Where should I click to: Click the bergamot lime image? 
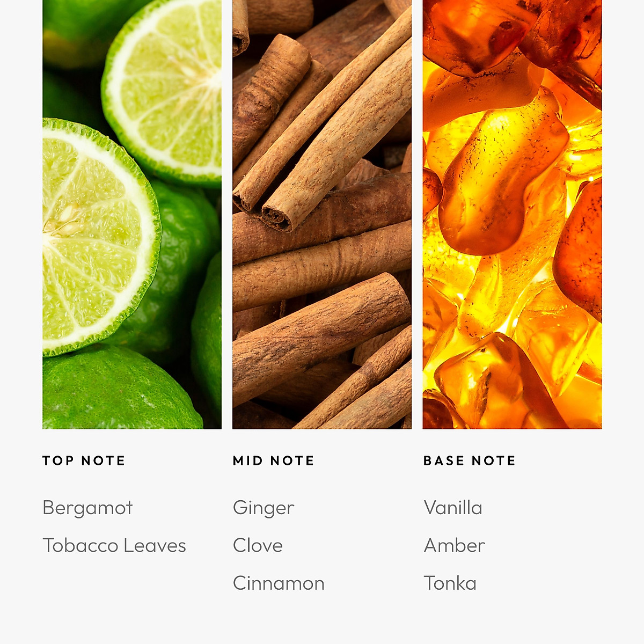point(132,214)
